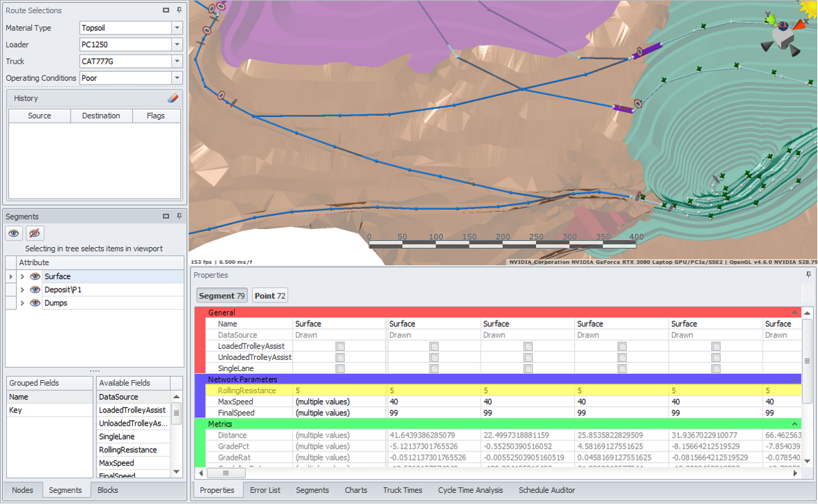Pin the Route Selections panel
This screenshot has width=818, height=504.
tap(179, 10)
